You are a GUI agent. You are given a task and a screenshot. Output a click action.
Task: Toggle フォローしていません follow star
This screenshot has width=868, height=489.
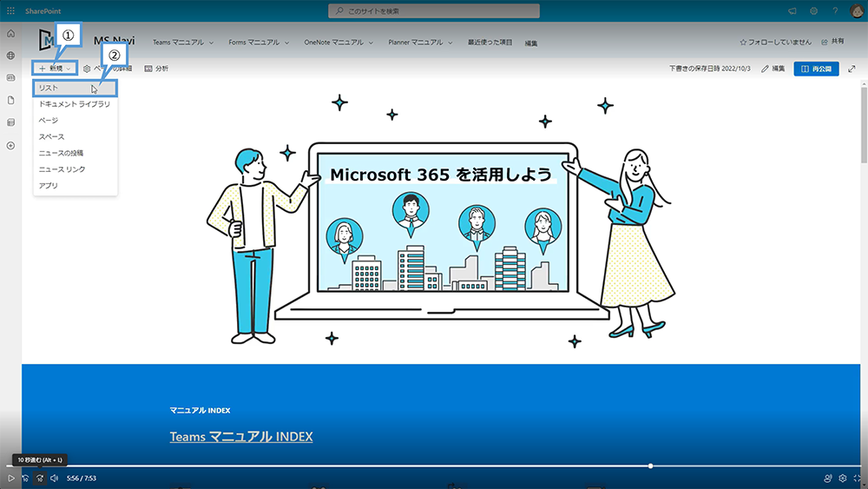[775, 42]
